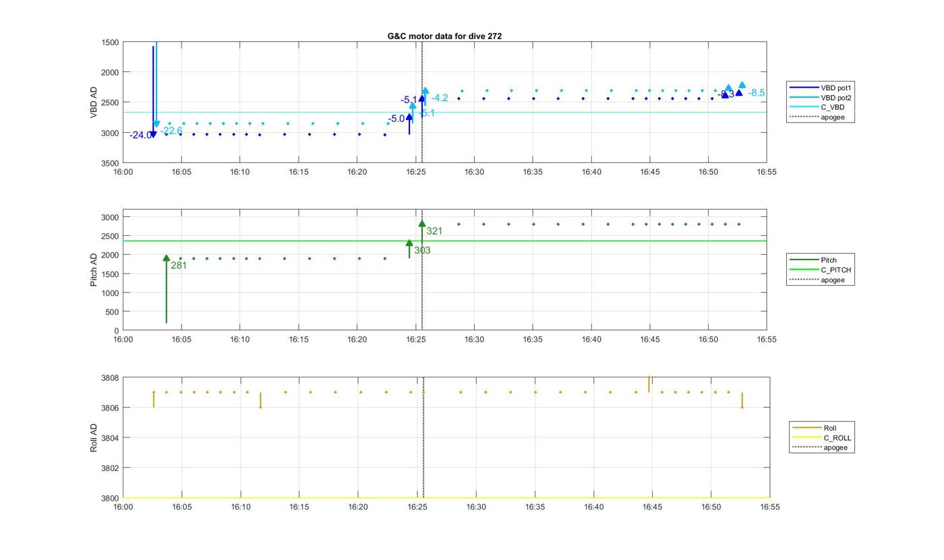This screenshot has width=944, height=560.
Task: Click the "3804" tick on the Roll axis
Action: pos(111,438)
